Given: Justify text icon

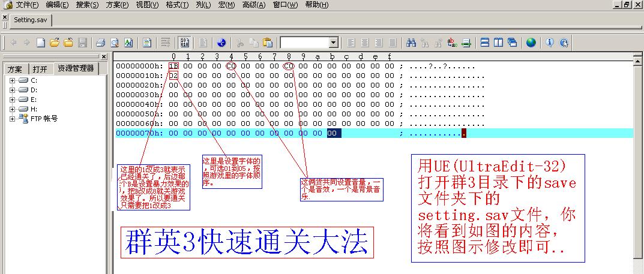Looking at the screenshot, I should click(393, 43).
